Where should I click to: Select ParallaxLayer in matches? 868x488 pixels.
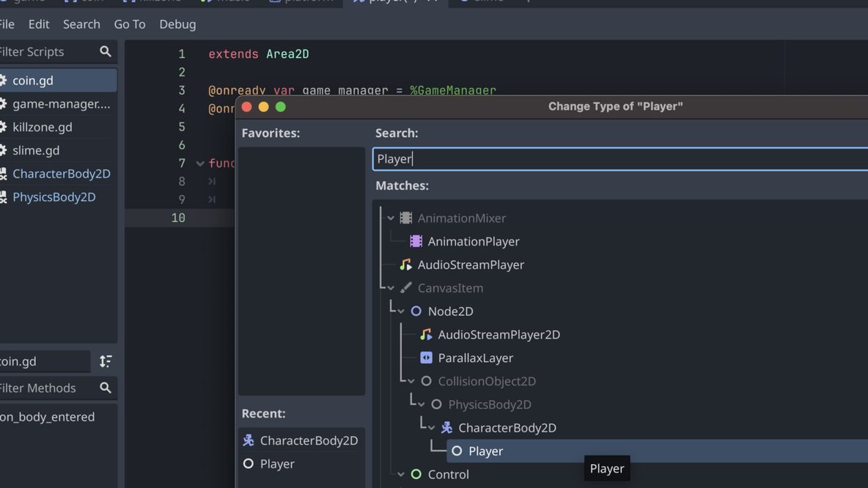(x=475, y=358)
